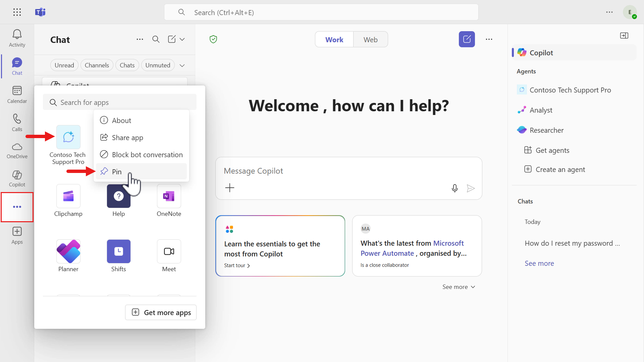Click the collapse side panel icon
Image resolution: width=644 pixels, height=362 pixels.
(x=624, y=36)
